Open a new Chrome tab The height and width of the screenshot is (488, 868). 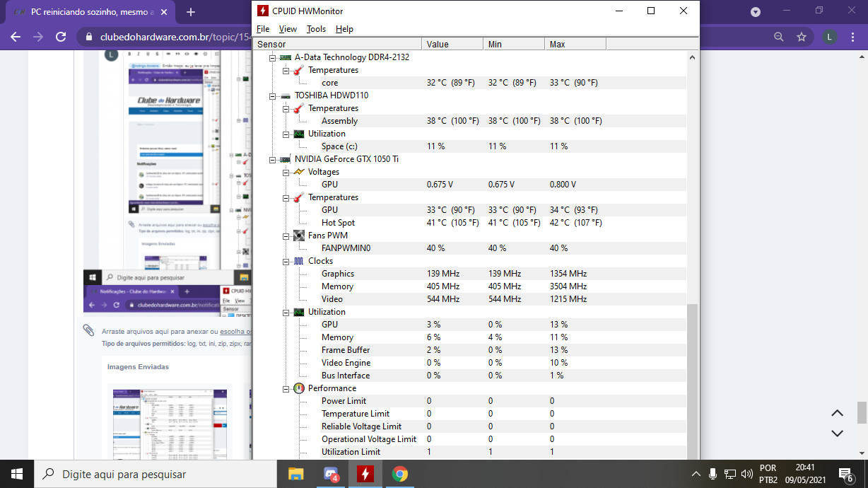point(191,12)
